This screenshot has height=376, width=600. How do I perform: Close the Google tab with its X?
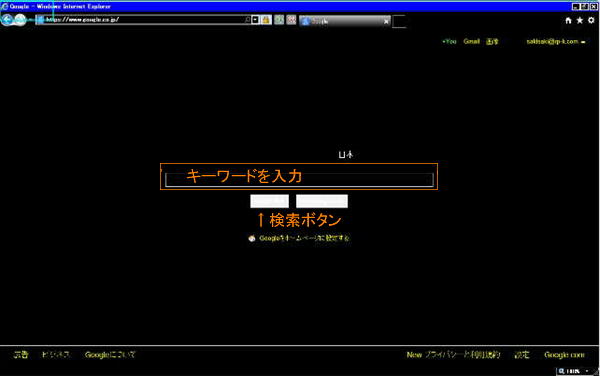coord(386,22)
